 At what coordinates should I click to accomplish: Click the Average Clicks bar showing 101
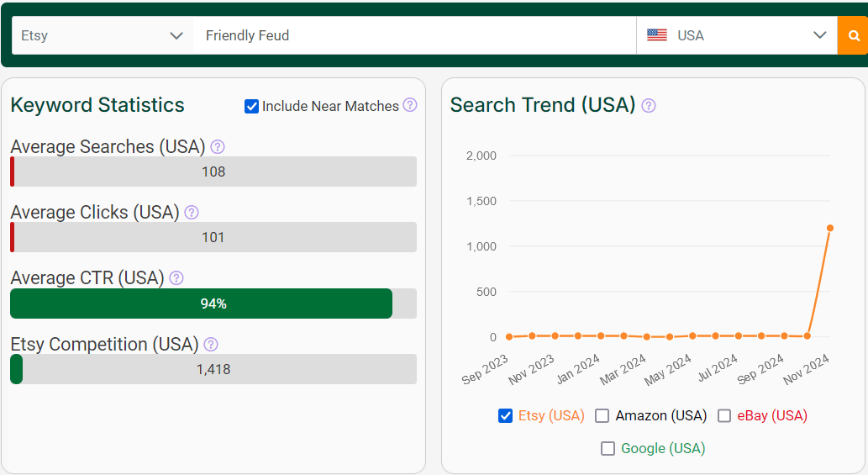click(213, 237)
